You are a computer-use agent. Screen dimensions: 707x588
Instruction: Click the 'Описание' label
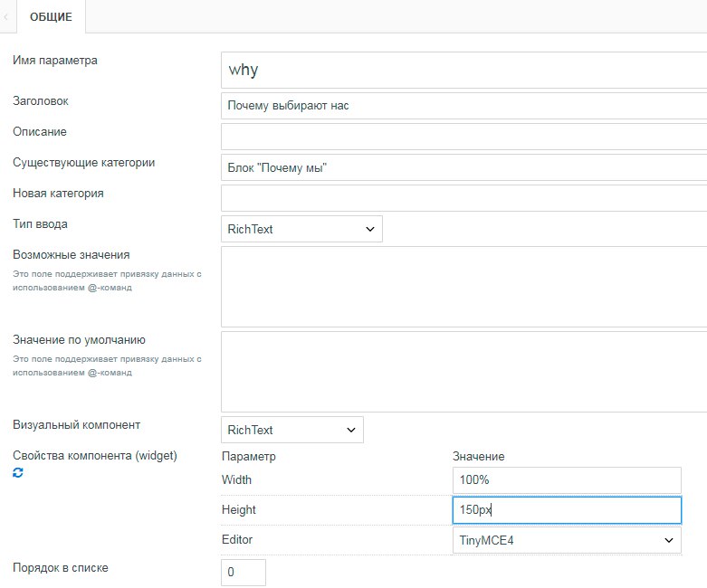click(x=40, y=131)
